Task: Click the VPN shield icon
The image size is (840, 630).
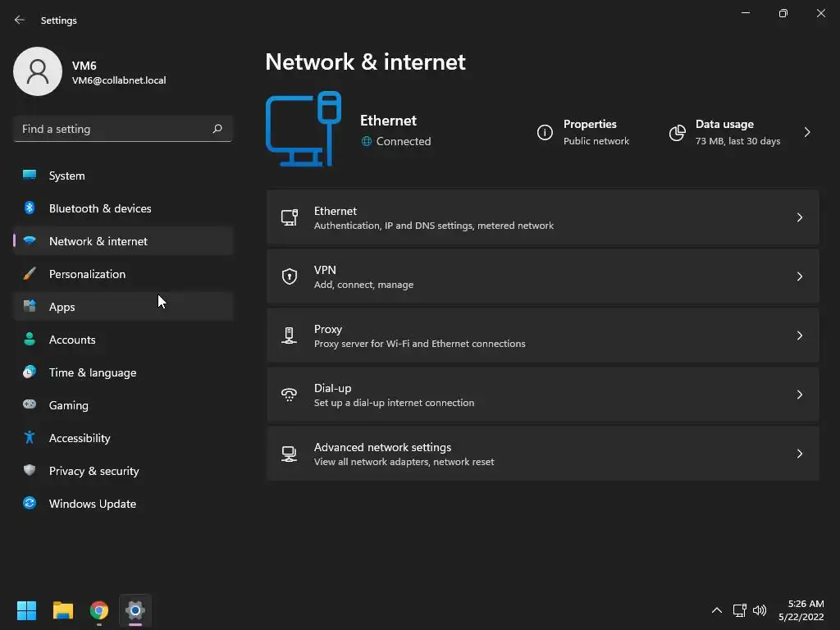Action: (289, 276)
